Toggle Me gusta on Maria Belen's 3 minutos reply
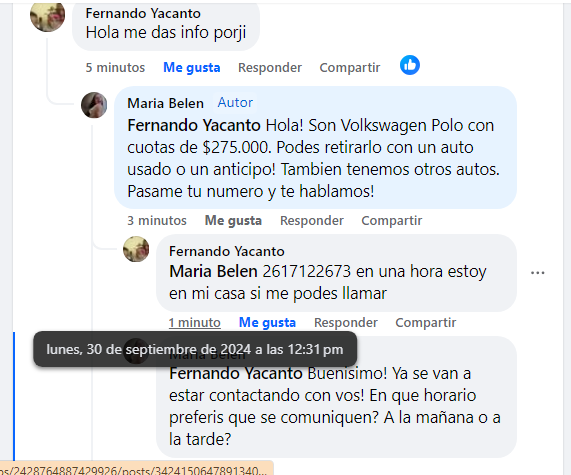Screen dimensions: 571x475 (x=233, y=220)
